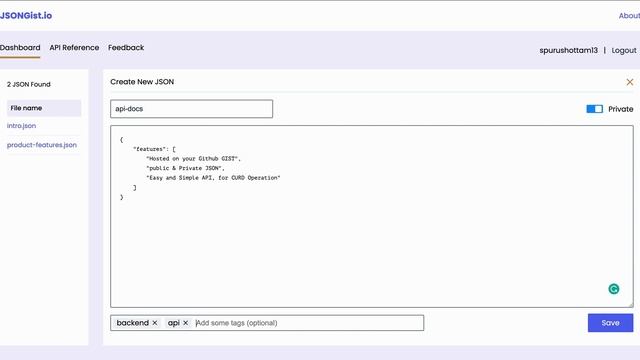The width and height of the screenshot is (640, 360).
Task: Click the File name column header
Action: tap(44, 108)
